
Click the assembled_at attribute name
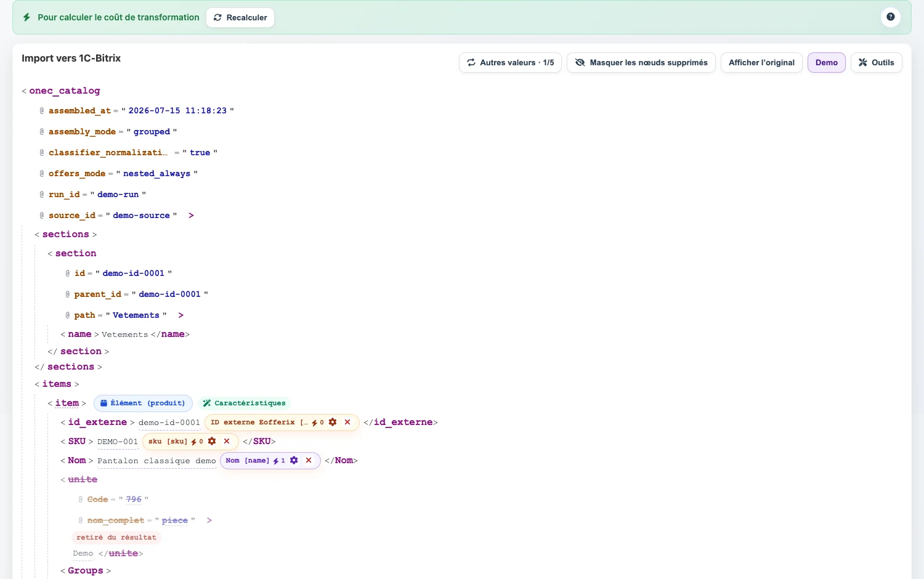(x=80, y=110)
